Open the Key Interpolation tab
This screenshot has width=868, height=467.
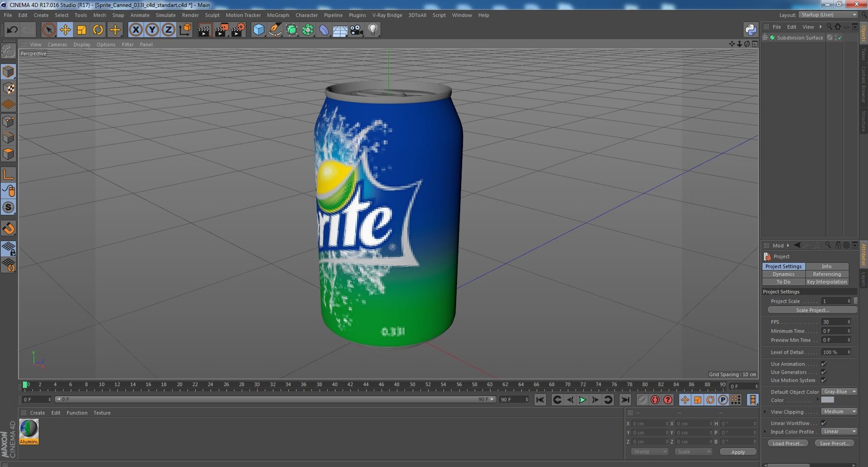point(827,282)
